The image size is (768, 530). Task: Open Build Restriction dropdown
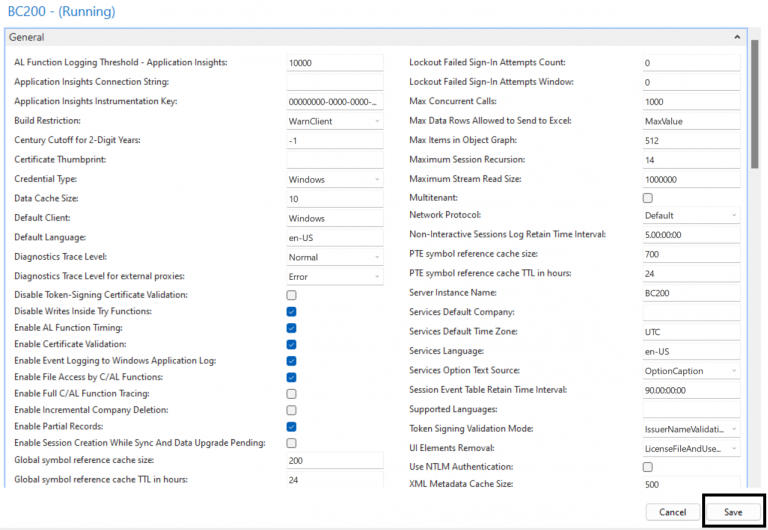[334, 121]
